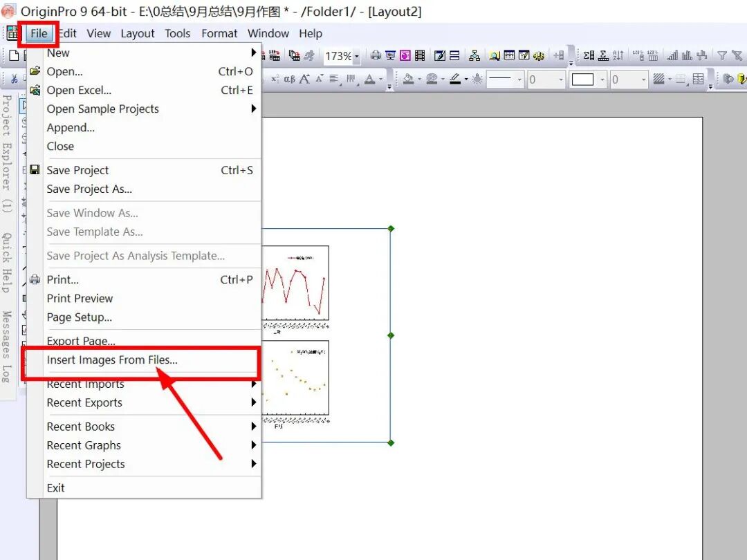This screenshot has height=560, width=747.
Task: Open the Window menu
Action: [268, 34]
